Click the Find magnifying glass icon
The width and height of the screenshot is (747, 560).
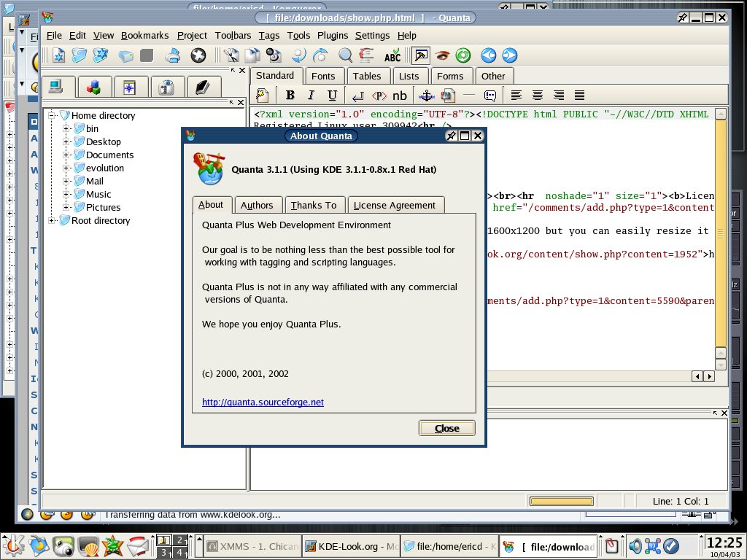click(345, 55)
